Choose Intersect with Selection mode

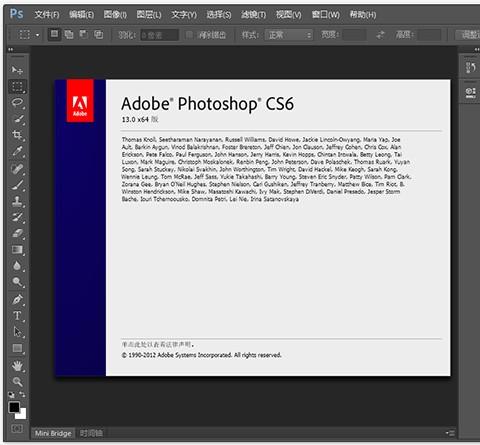(x=99, y=34)
